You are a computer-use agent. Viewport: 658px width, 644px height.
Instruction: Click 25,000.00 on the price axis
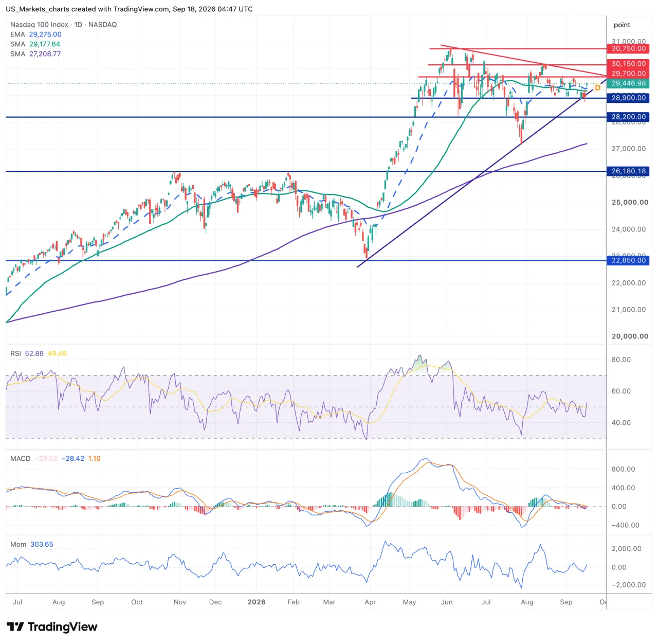click(x=630, y=202)
